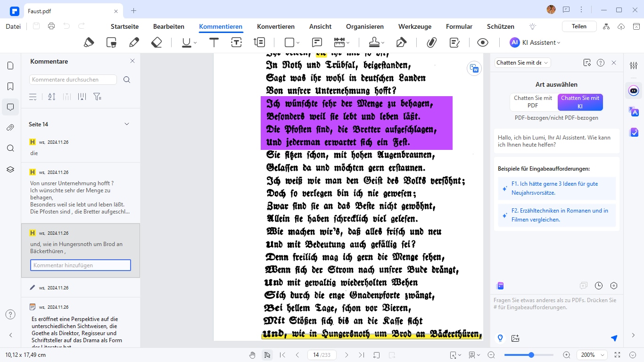Toggle hide comments eye icon
Image resolution: width=644 pixels, height=362 pixels.
click(x=482, y=42)
